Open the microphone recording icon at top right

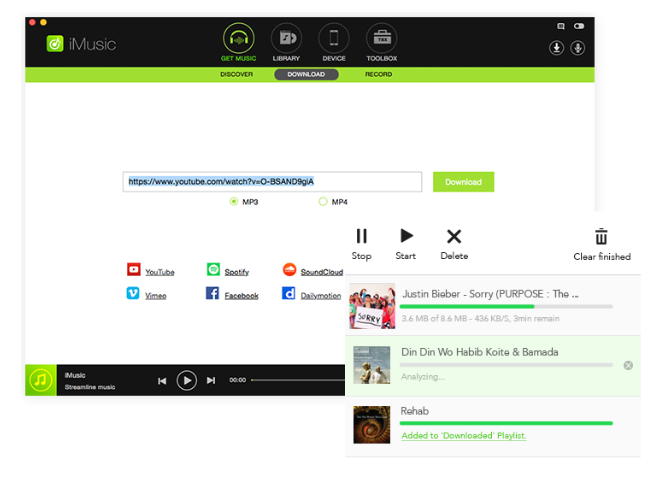point(578,48)
